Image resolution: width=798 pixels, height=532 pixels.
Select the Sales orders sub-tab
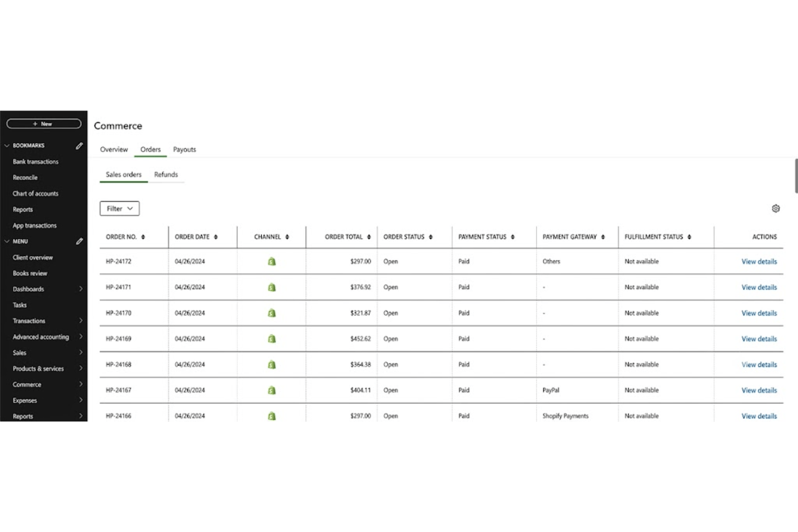coord(123,175)
